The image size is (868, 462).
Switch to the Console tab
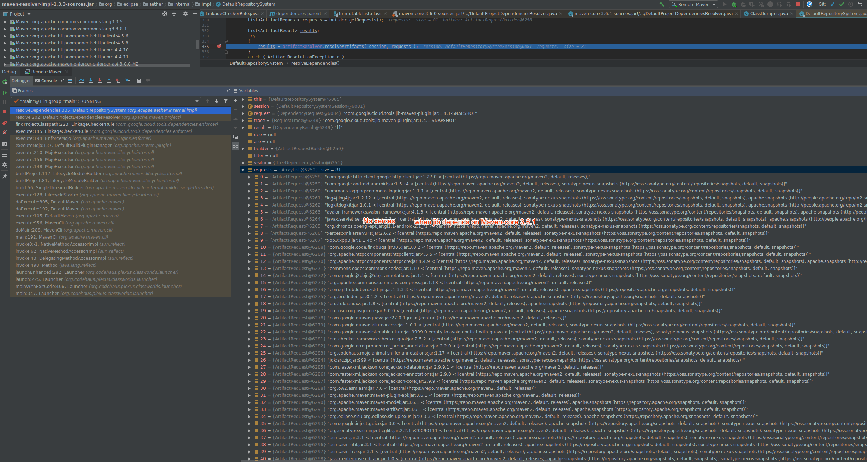pyautogui.click(x=49, y=81)
